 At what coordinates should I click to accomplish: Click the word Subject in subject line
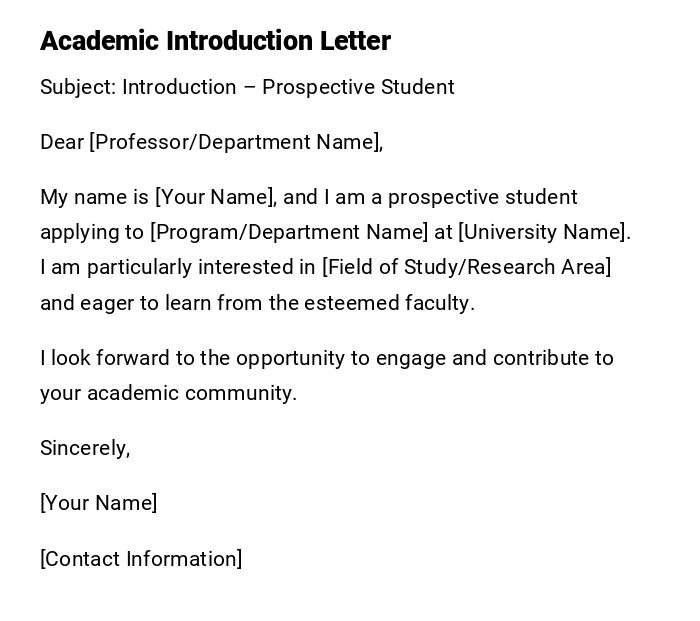(75, 87)
